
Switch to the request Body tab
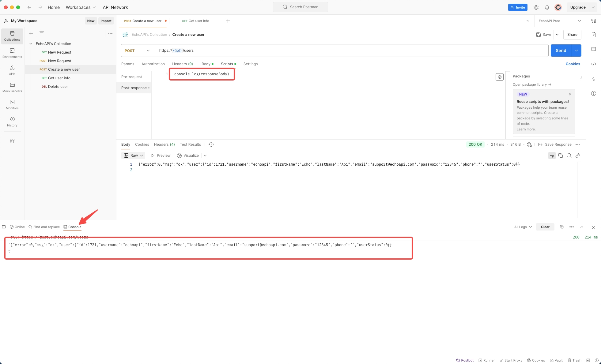click(x=207, y=64)
